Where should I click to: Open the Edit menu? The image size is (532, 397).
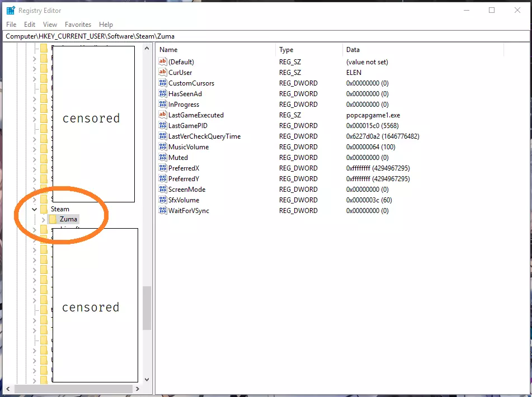pos(30,25)
